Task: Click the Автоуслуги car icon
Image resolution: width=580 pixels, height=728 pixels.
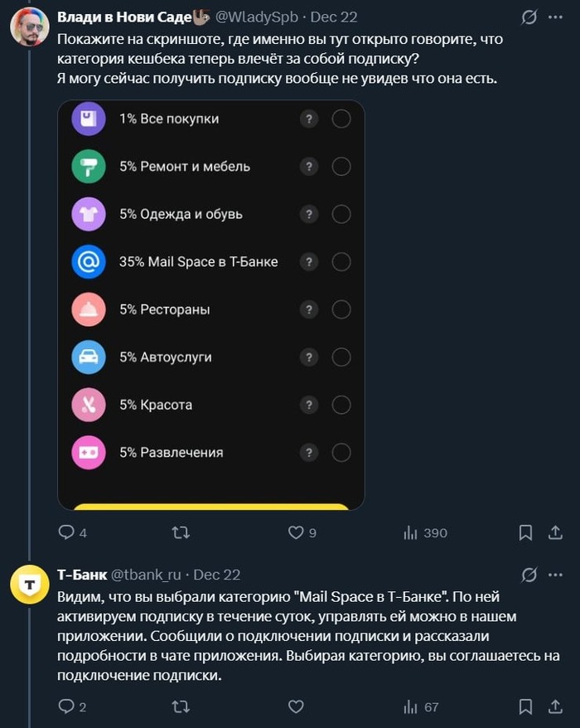Action: click(x=89, y=357)
